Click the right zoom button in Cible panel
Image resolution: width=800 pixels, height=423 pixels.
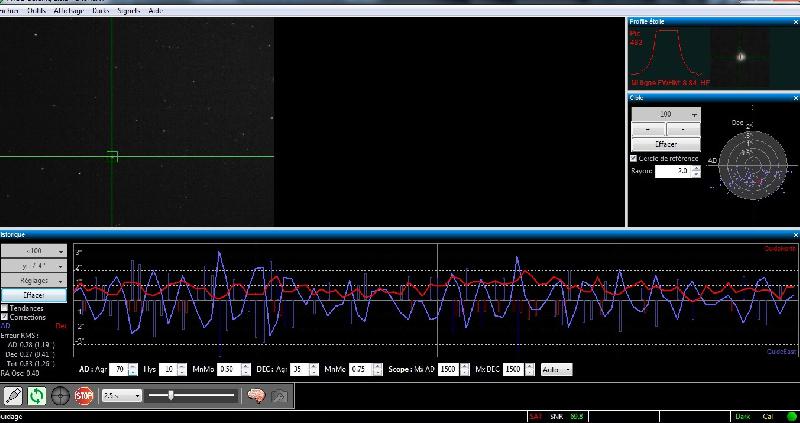684,129
